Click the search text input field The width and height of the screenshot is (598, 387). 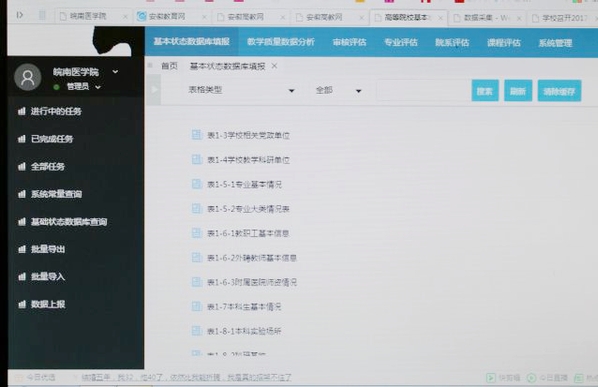(422, 91)
